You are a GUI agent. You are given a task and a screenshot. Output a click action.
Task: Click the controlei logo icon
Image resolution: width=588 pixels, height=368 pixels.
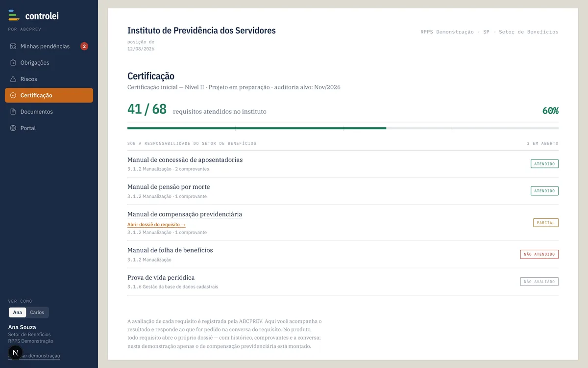(14, 15)
